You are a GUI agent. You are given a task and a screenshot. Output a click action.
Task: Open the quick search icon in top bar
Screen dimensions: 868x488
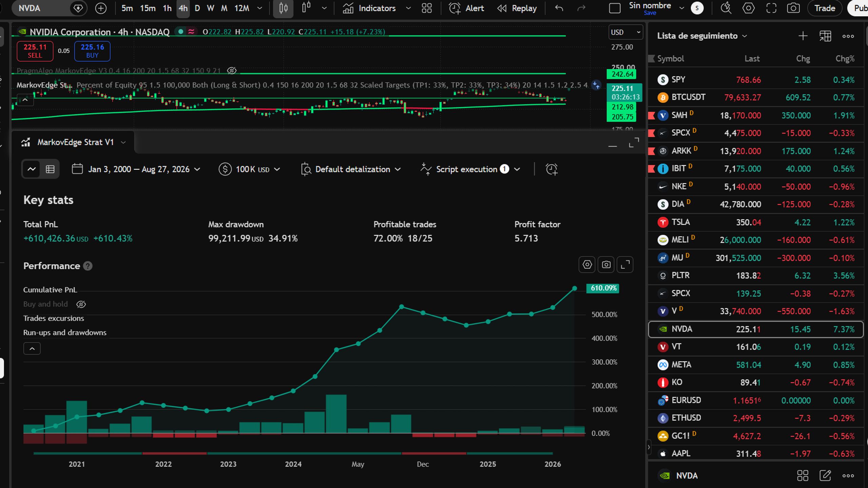point(726,8)
